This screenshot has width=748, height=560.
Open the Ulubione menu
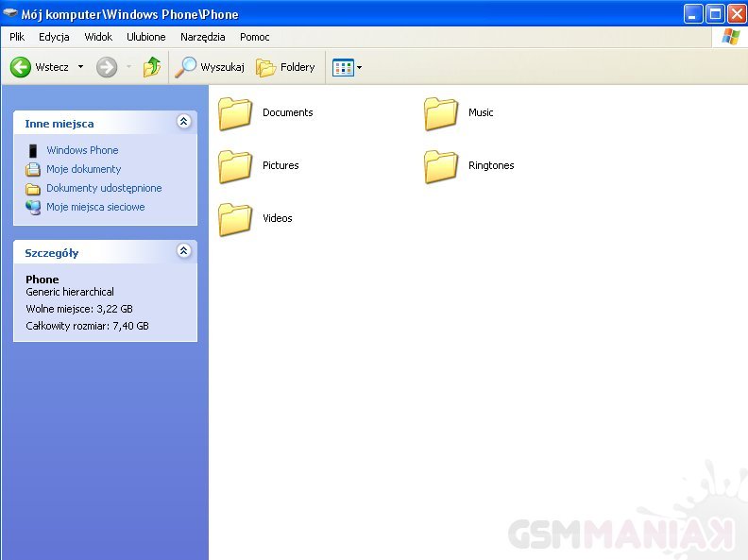145,37
